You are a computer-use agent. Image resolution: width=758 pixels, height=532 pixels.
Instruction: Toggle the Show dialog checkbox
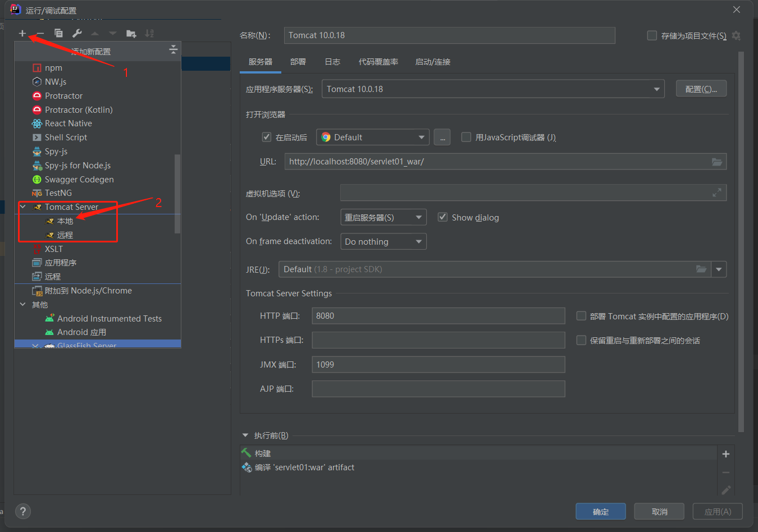pyautogui.click(x=442, y=217)
